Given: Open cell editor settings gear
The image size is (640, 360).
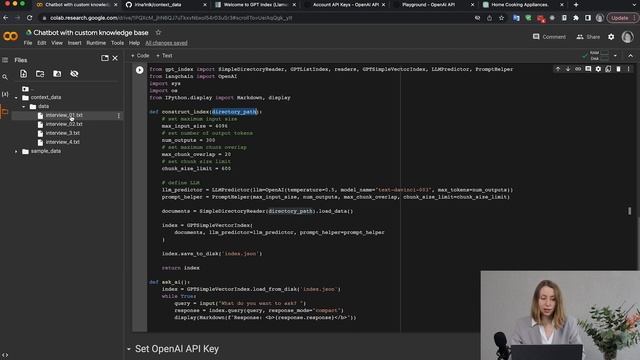Looking at the screenshot, I should click(598, 69).
